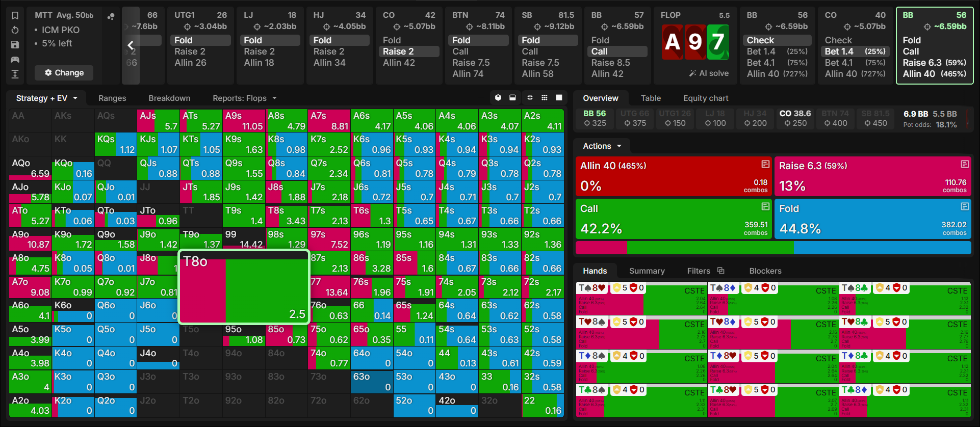Image resolution: width=980 pixels, height=427 pixels.
Task: Select the Overview tab
Action: tap(601, 98)
